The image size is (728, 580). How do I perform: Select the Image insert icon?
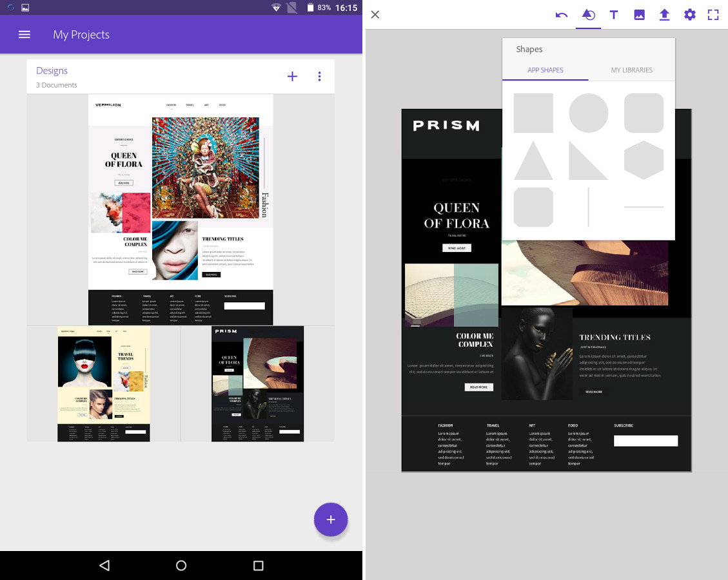(x=638, y=14)
